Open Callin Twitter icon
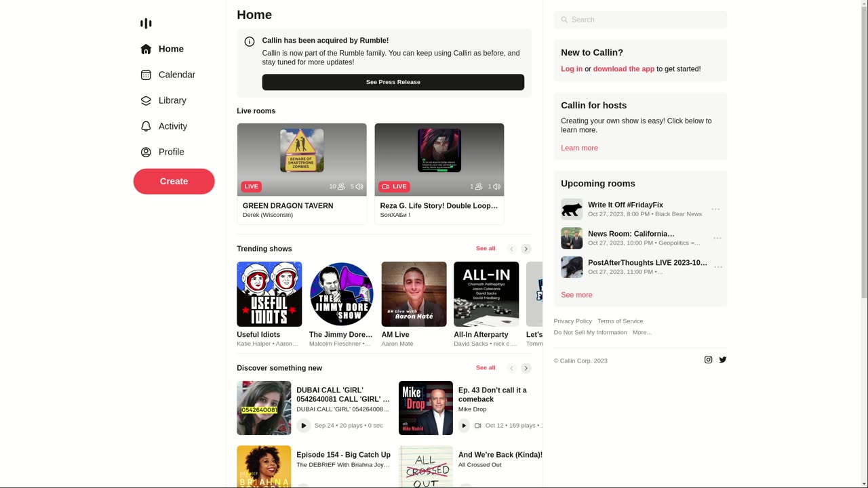 pyautogui.click(x=723, y=360)
